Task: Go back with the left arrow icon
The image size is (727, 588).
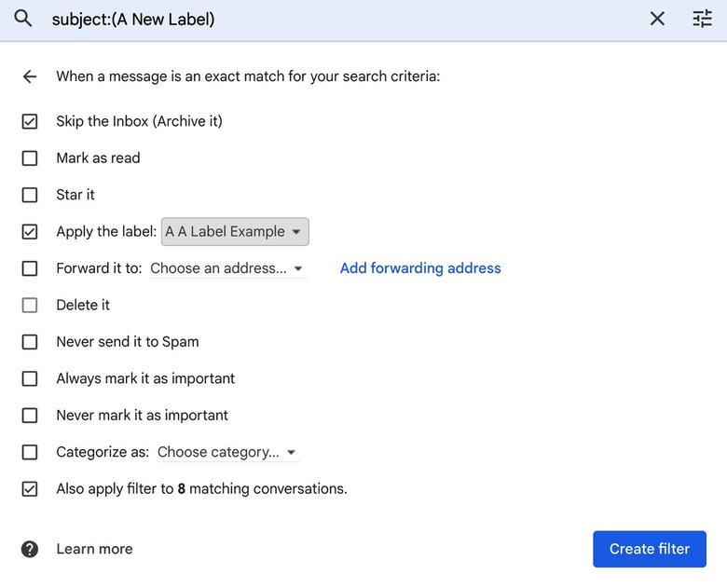Action: click(30, 76)
